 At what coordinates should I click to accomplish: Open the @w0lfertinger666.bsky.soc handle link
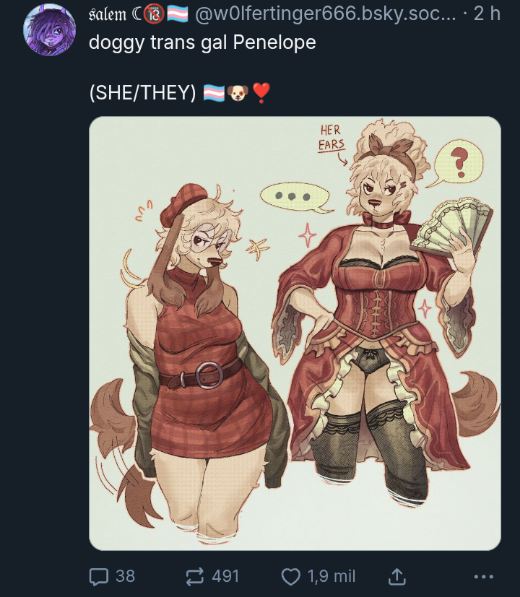325,14
